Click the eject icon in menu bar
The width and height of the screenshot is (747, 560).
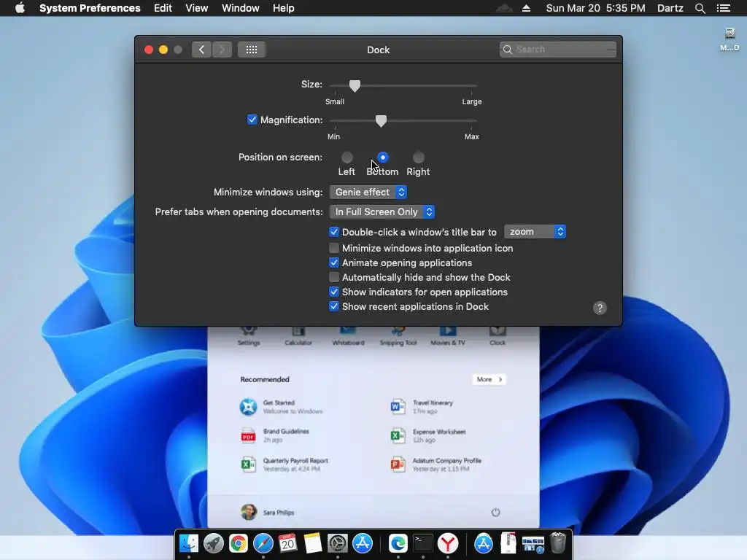(527, 8)
